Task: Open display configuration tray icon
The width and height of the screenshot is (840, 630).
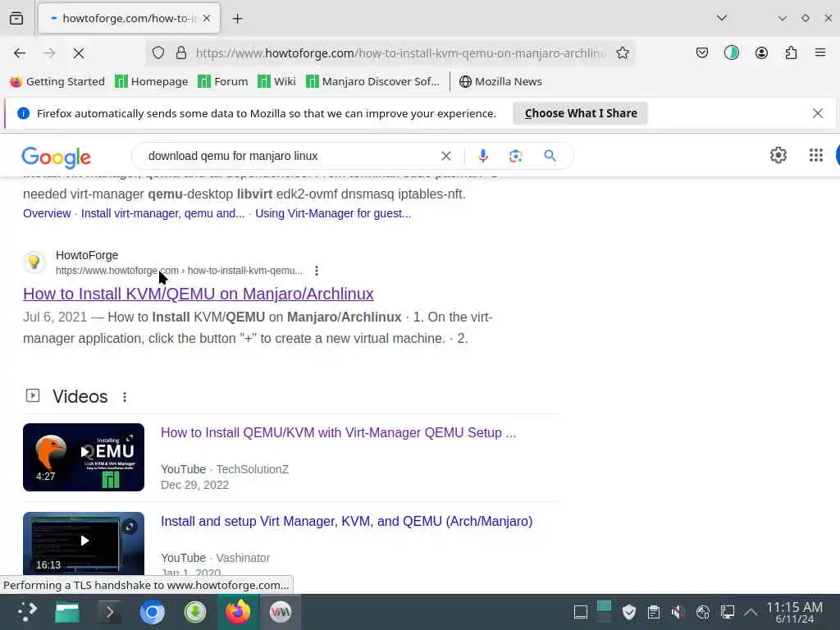Action: [727, 612]
